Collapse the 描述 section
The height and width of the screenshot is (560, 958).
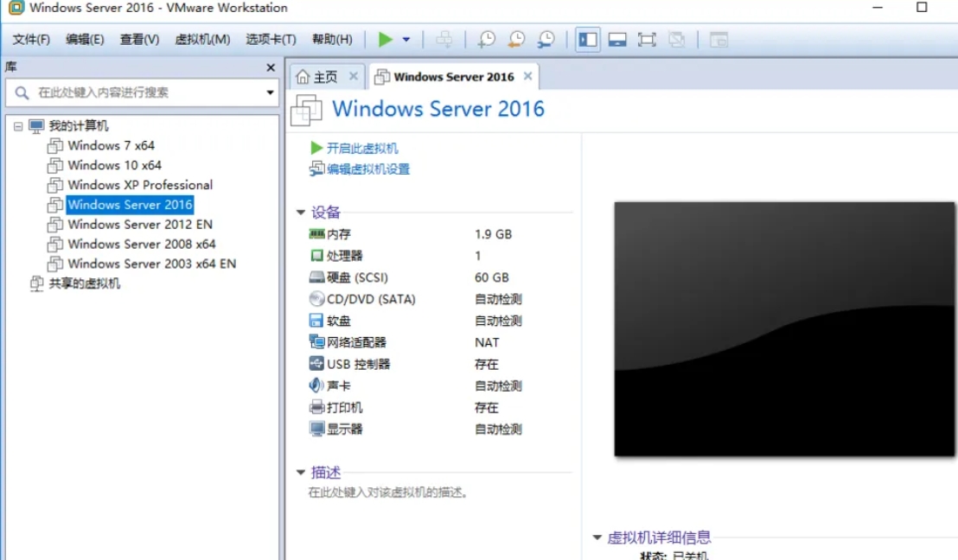point(301,472)
